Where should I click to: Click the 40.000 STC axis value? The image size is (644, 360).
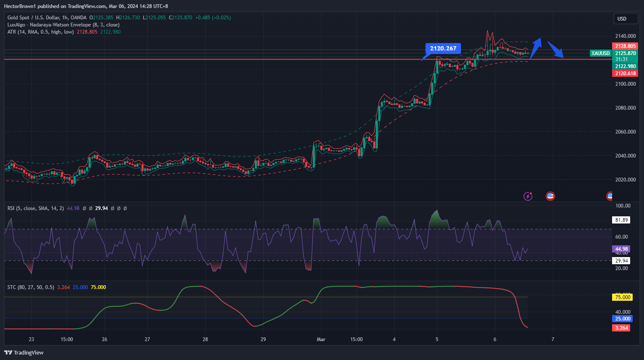[623, 312]
